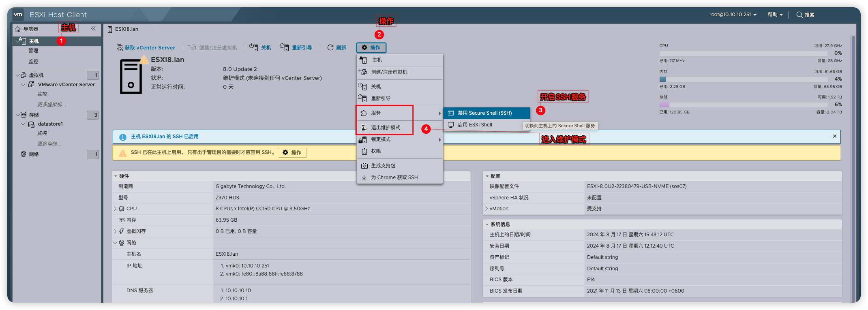Open the Services submenu entry

(400, 113)
